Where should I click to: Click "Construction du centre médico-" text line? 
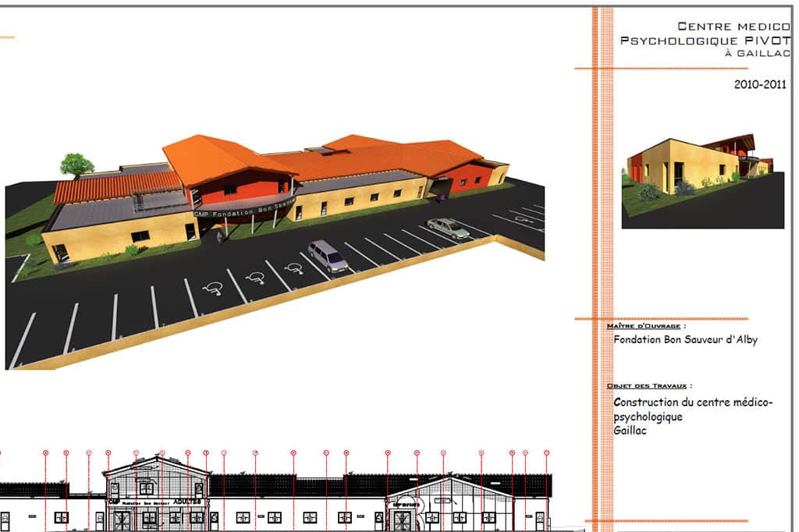(693, 402)
